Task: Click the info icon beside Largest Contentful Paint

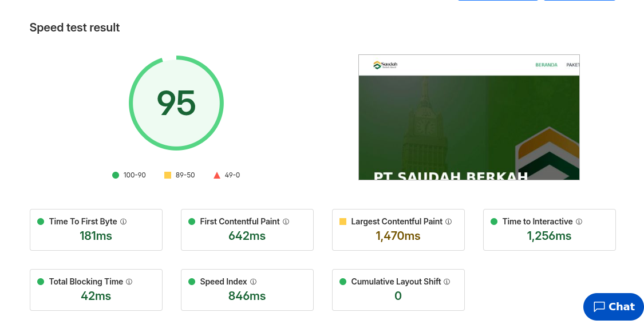Action: (x=448, y=222)
